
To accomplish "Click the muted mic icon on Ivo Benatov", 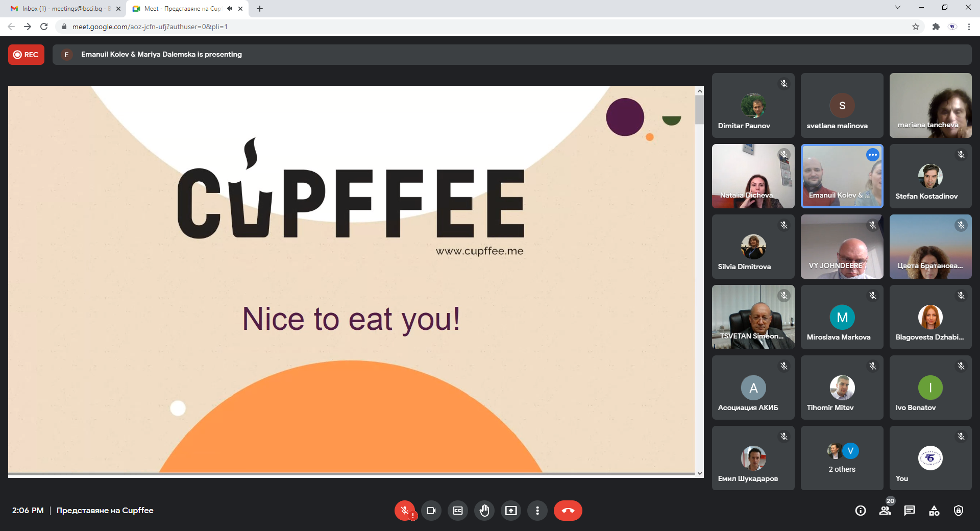I will click(x=961, y=366).
